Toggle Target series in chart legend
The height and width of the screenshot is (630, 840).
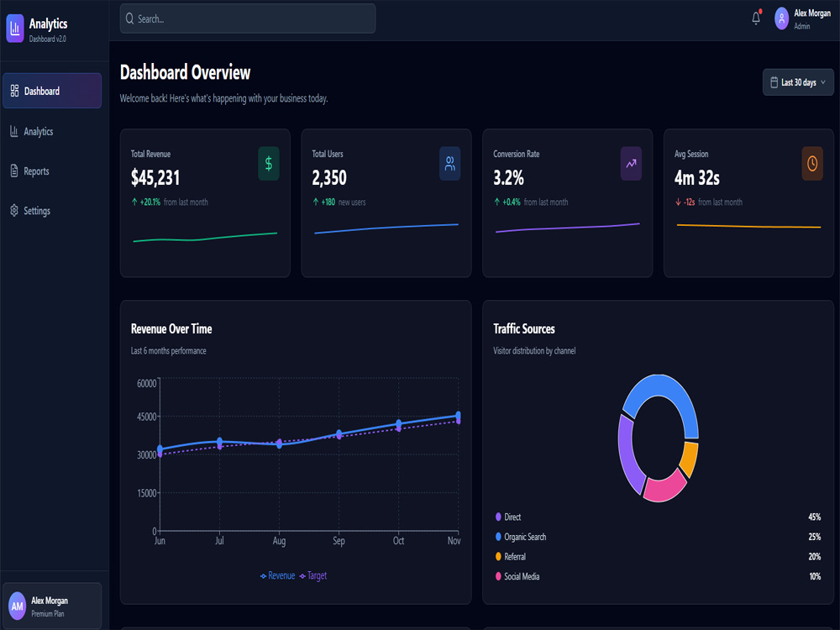pos(312,576)
